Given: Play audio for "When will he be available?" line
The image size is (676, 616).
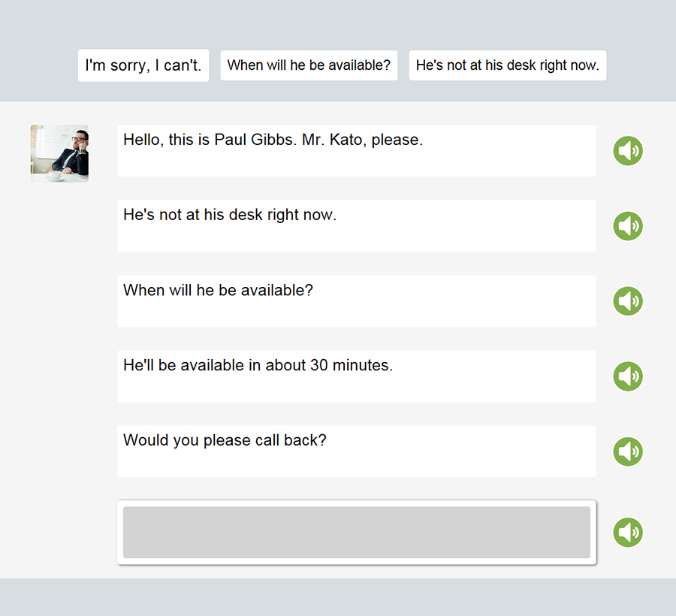Looking at the screenshot, I should point(628,301).
